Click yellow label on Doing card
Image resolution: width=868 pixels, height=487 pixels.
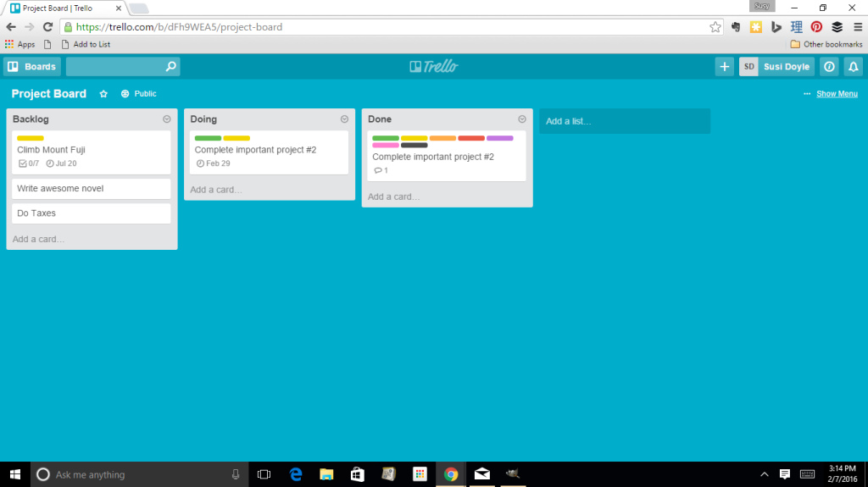click(x=237, y=138)
